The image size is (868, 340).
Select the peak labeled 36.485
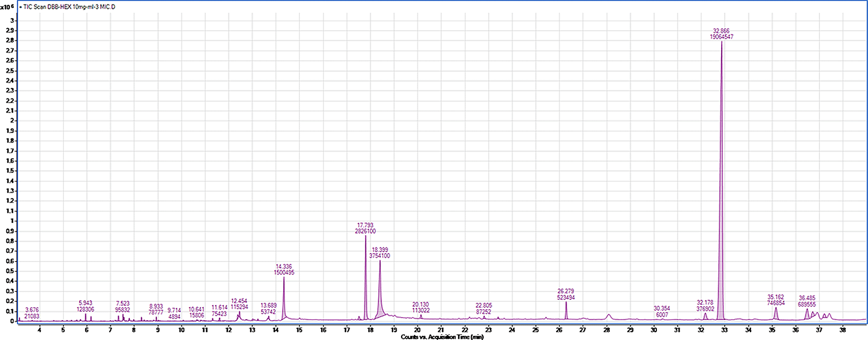click(807, 314)
